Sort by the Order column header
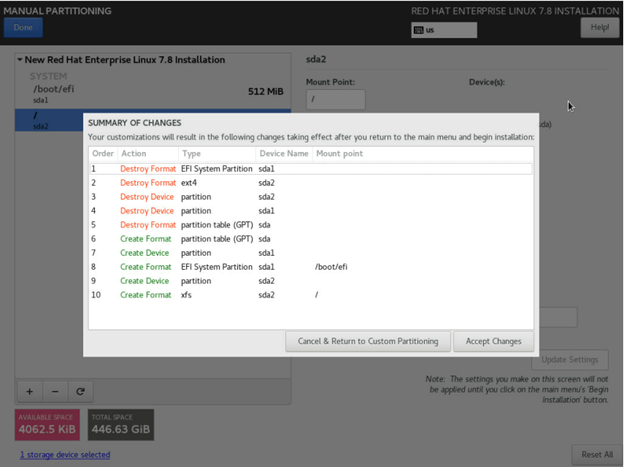Image resolution: width=624 pixels, height=467 pixels. (x=103, y=154)
